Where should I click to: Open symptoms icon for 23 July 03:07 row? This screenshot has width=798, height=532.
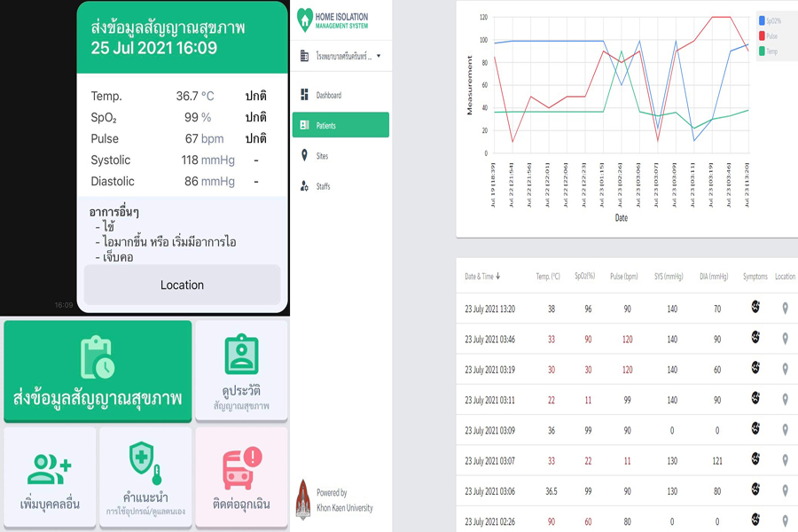click(755, 459)
